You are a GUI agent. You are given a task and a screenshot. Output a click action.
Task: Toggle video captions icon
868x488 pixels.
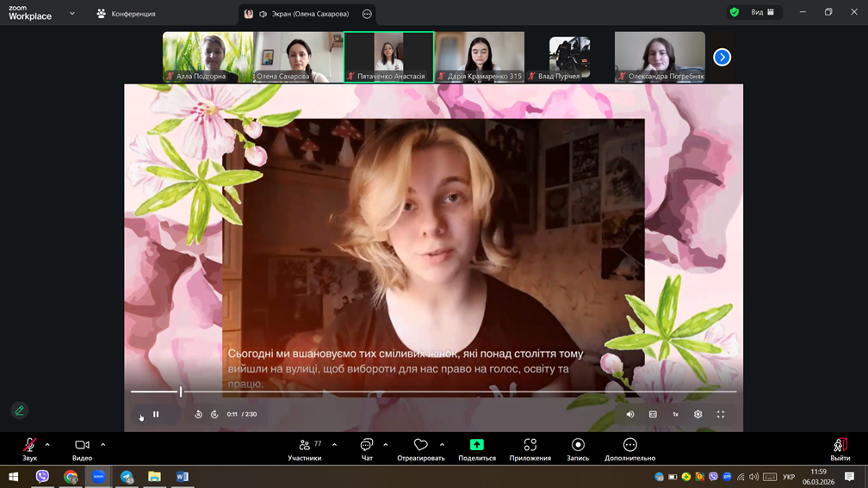(x=653, y=414)
